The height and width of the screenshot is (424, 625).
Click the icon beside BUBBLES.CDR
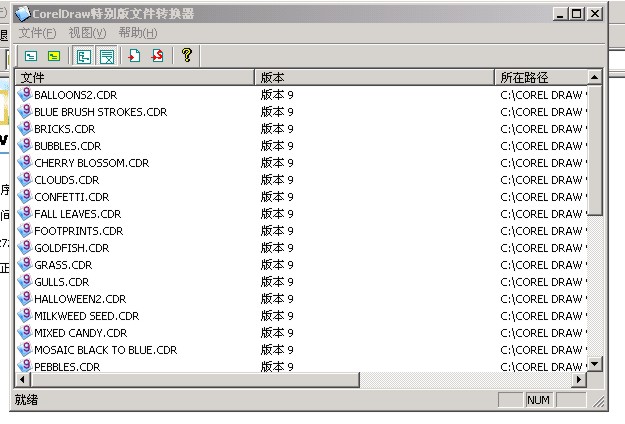tap(25, 145)
